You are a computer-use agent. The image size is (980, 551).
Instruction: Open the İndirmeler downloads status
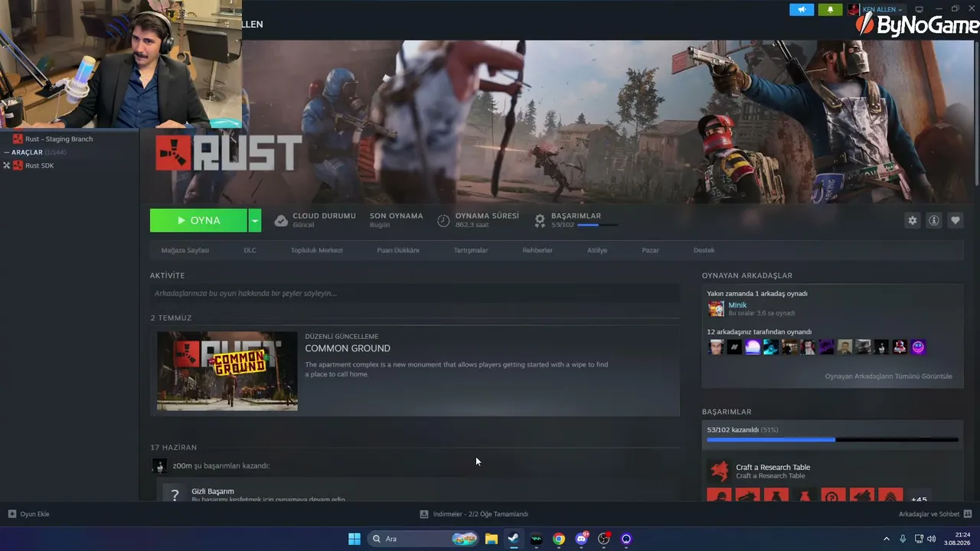click(x=474, y=514)
